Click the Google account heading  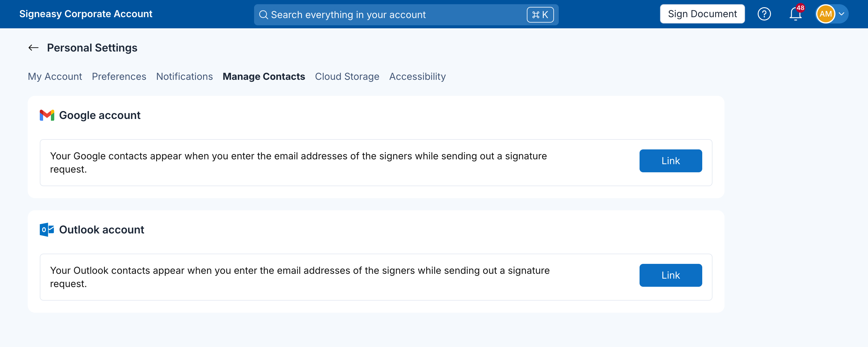point(100,115)
